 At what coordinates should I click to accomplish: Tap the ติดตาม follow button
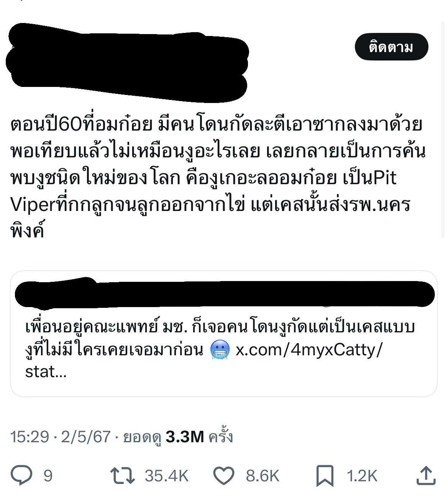pos(391,47)
